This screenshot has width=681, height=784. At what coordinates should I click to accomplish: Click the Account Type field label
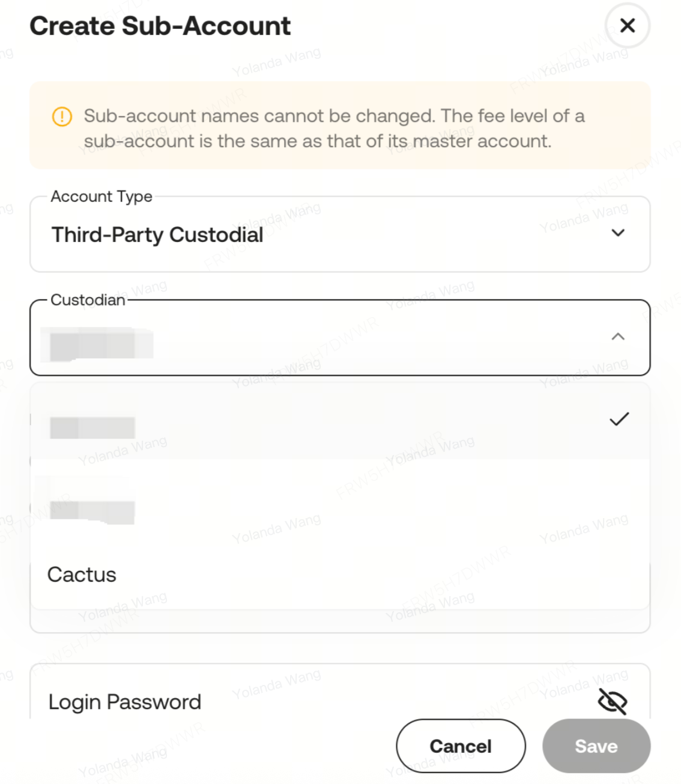pos(101,196)
